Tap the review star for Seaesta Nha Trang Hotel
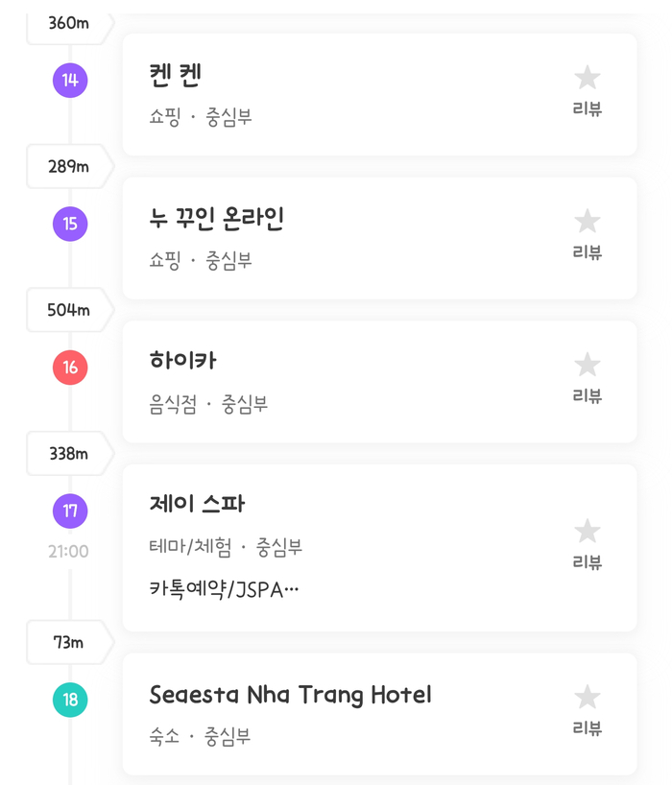 [x=587, y=698]
